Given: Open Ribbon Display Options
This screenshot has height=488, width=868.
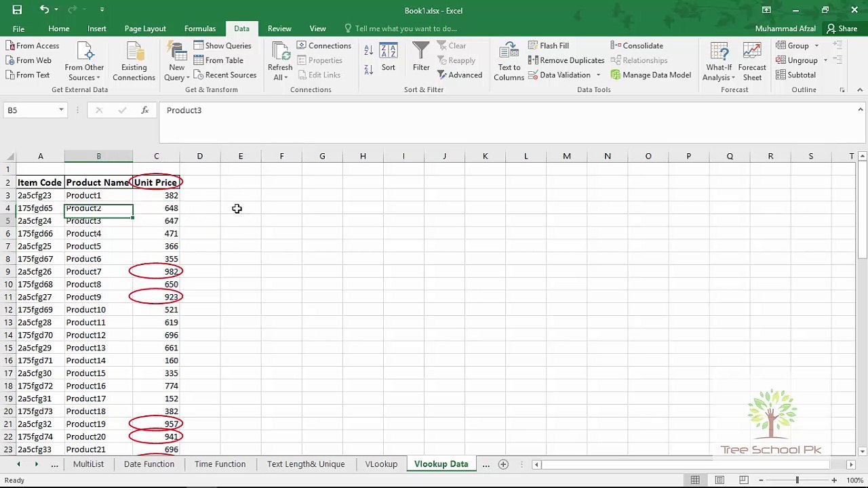Looking at the screenshot, I should click(766, 9).
